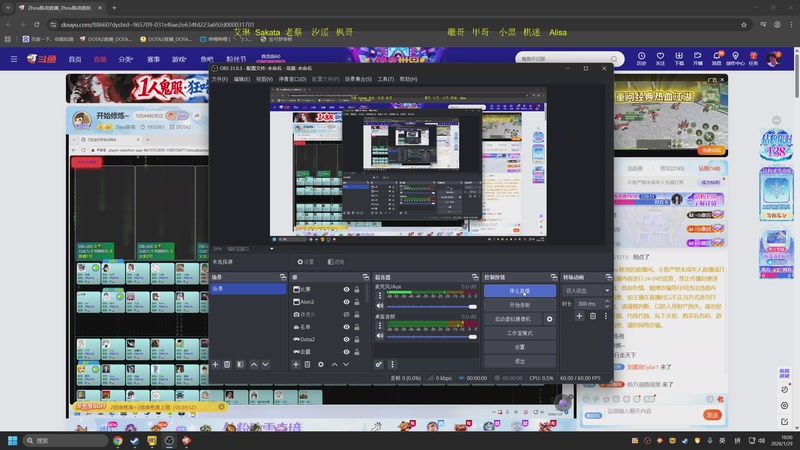Move source up in Sources dock
This screenshot has height=450, width=800.
coord(334,364)
